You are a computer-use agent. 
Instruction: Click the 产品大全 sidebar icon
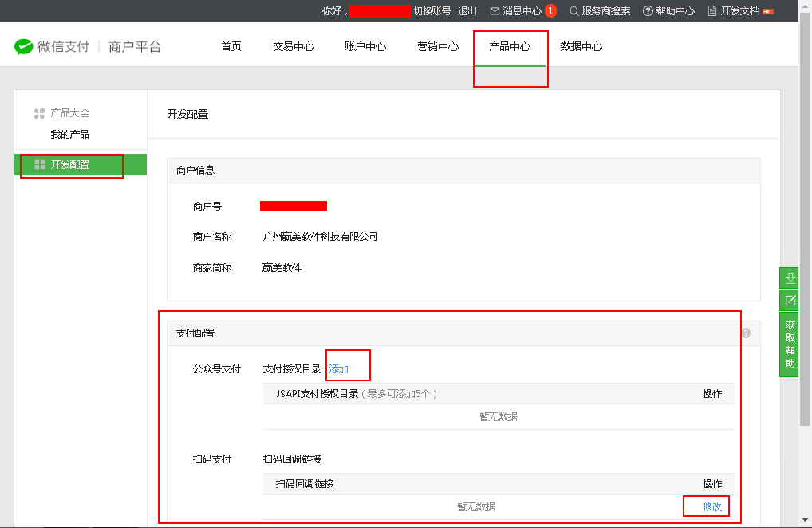pyautogui.click(x=39, y=114)
